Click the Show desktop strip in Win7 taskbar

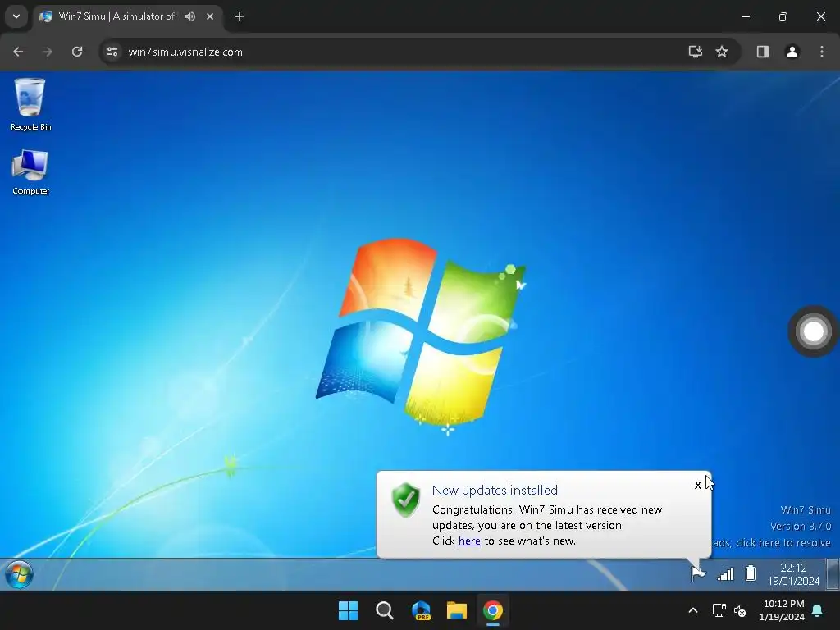833,574
